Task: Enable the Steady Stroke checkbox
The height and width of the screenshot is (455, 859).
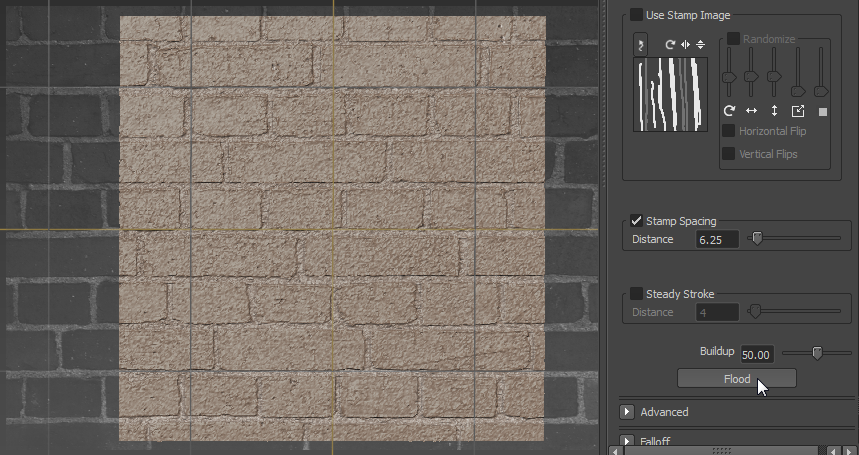Action: 637,294
